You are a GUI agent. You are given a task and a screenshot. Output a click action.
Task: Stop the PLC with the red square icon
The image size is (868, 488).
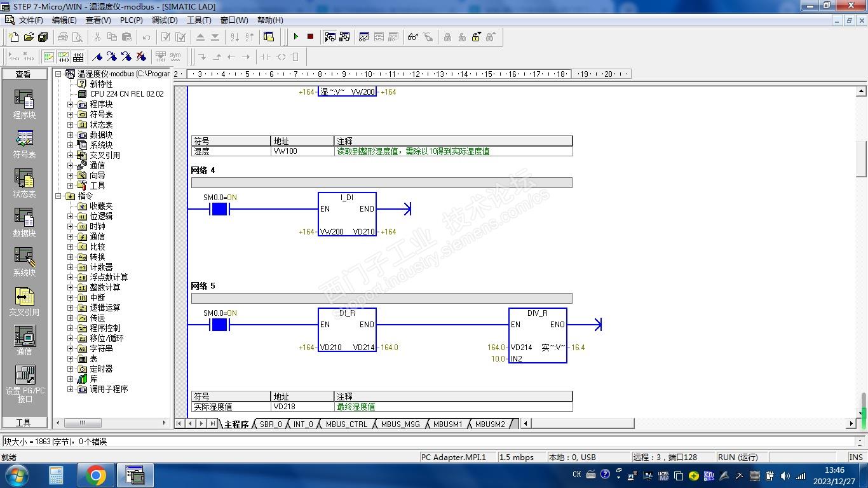(310, 37)
